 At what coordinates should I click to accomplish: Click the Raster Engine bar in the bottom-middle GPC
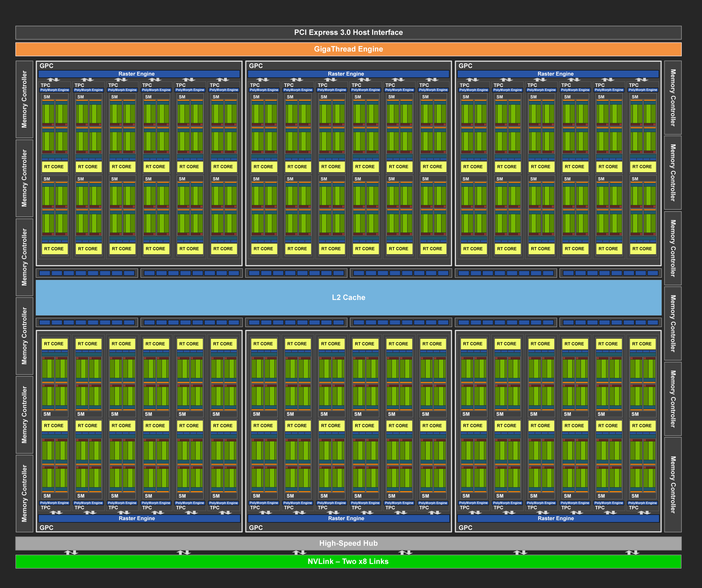pyautogui.click(x=348, y=518)
